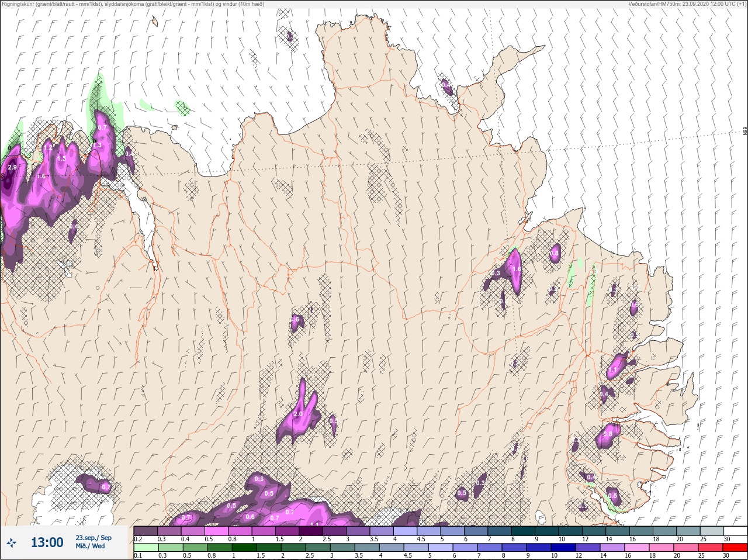
Task: Click the purple swatch between 0.2 and 0.3
Action: coord(146,531)
